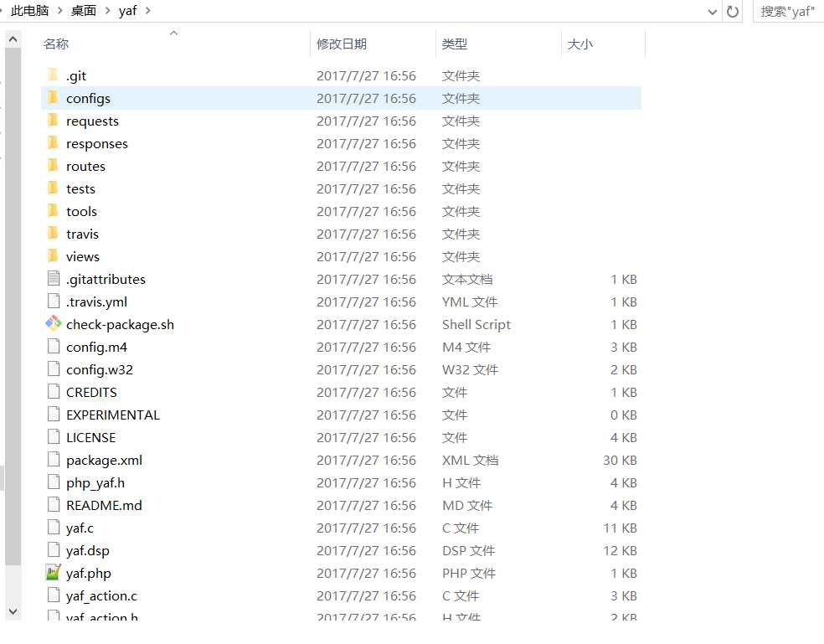Open the address bar history dropdown
The height and width of the screenshot is (644, 824).
pyautogui.click(x=712, y=12)
